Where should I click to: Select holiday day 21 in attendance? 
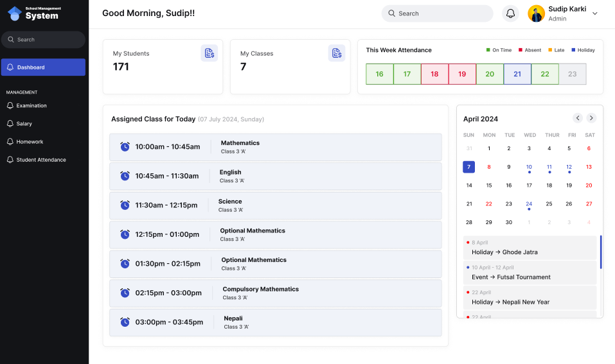tap(517, 74)
